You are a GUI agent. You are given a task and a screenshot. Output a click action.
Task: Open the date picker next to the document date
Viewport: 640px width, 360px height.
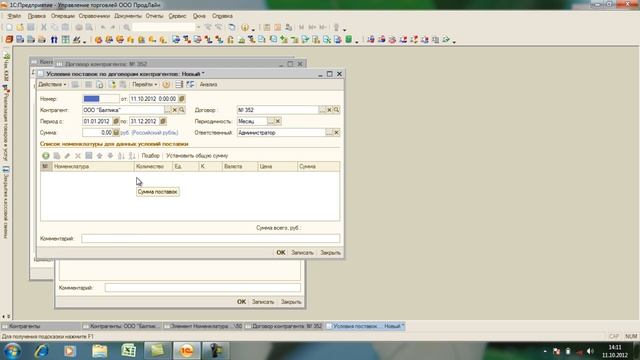182,99
